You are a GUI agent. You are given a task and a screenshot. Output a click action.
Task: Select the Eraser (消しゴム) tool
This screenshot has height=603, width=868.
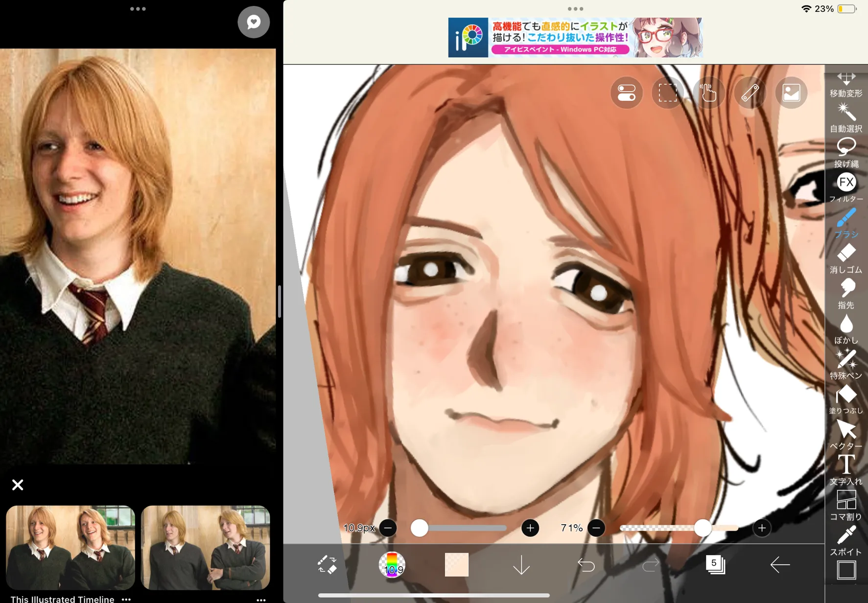pos(846,258)
